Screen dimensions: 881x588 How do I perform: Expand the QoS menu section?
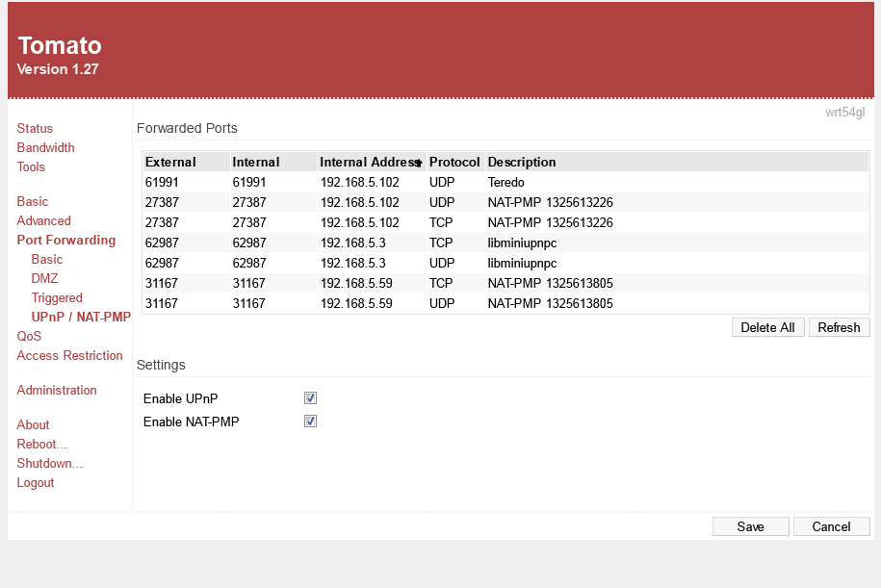coord(29,336)
